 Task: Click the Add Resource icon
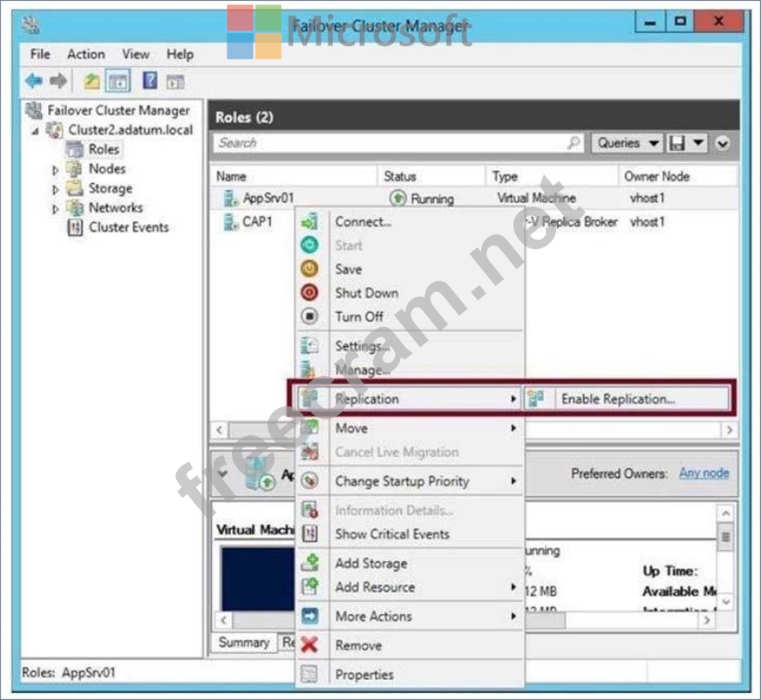(309, 587)
